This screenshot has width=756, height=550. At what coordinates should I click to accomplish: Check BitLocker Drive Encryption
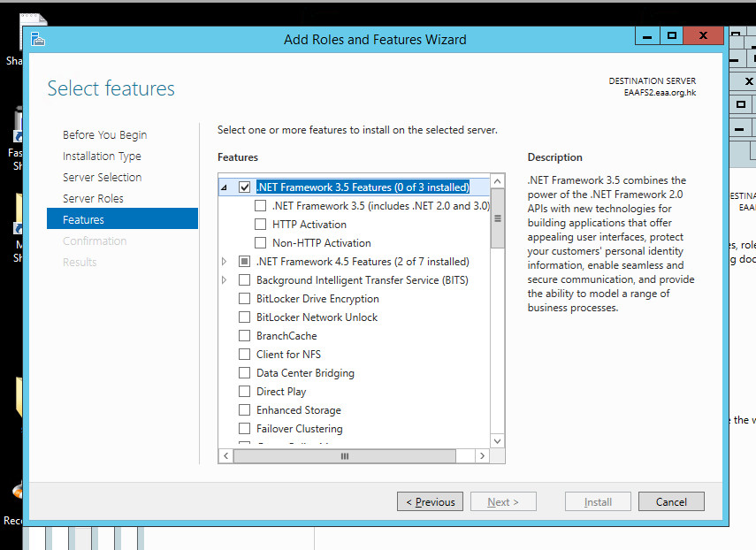[x=244, y=298]
